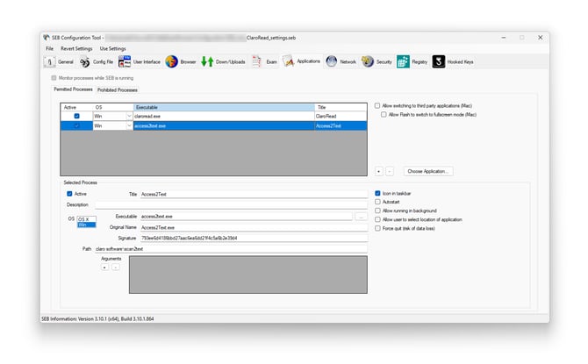Open the Network settings icon
Image resolution: width=588 pixels, height=364 pixels.
[332, 61]
